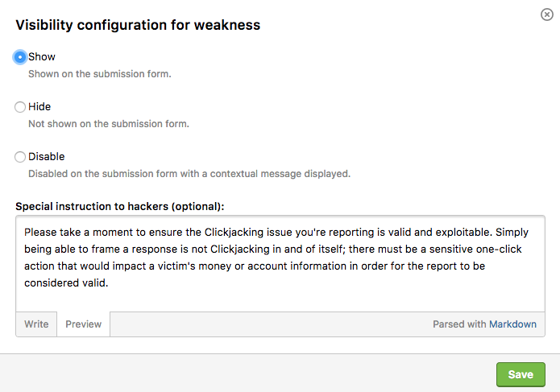
Task: Click the empty tab bar area beside Preview
Action: pos(266,324)
